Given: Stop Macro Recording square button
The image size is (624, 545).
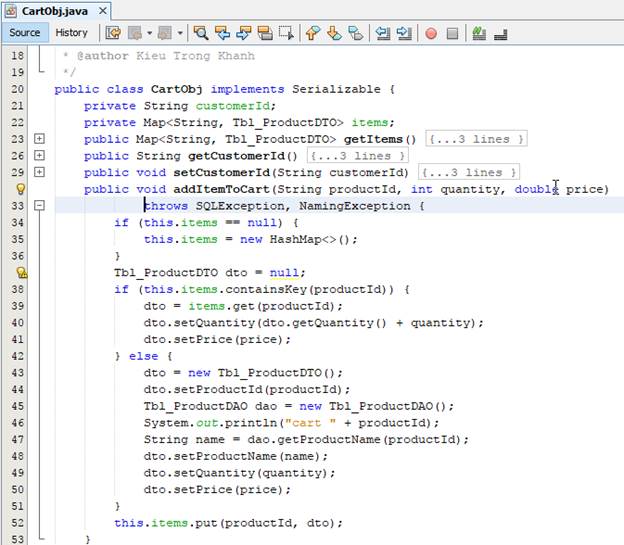Looking at the screenshot, I should pos(452,33).
